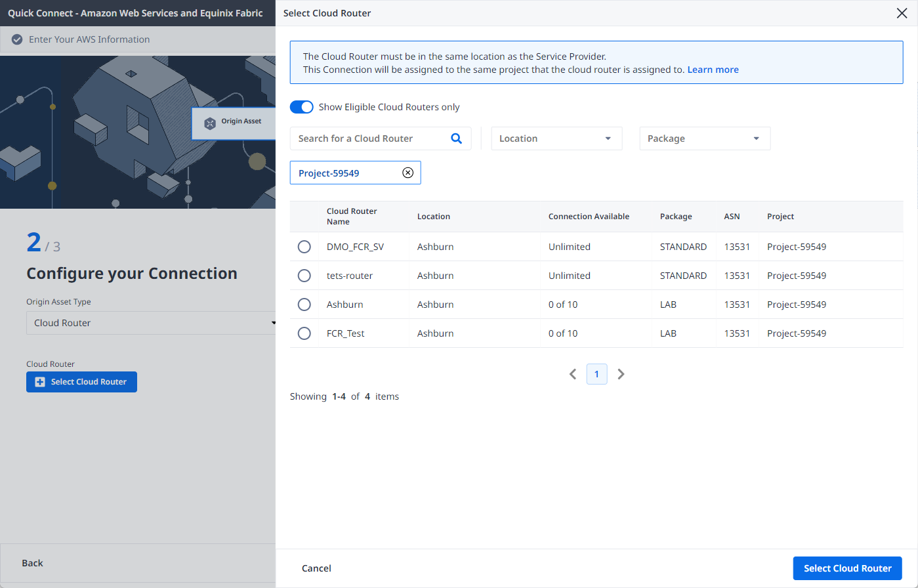Click 0 of 10 in the FCR_Test row
918x588 pixels.
click(x=563, y=333)
